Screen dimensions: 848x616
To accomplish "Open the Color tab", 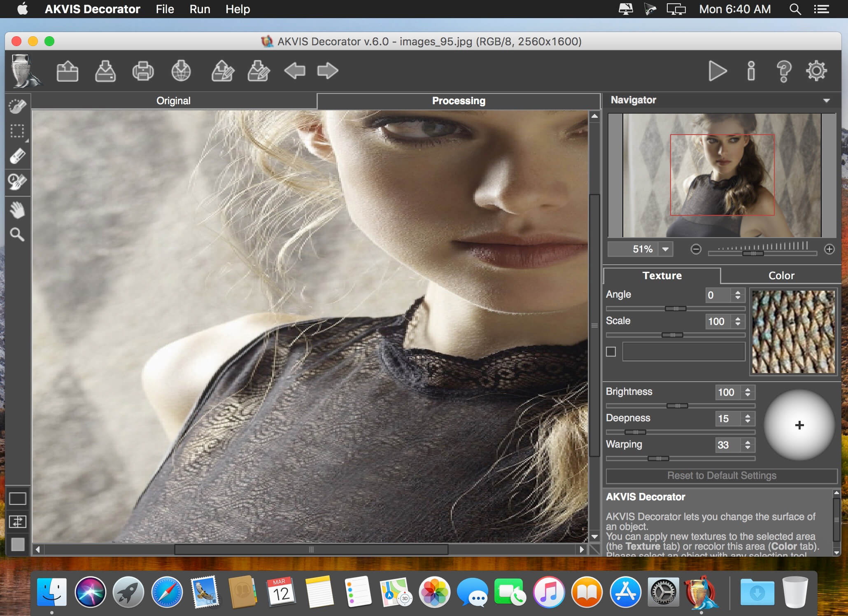I will point(781,275).
